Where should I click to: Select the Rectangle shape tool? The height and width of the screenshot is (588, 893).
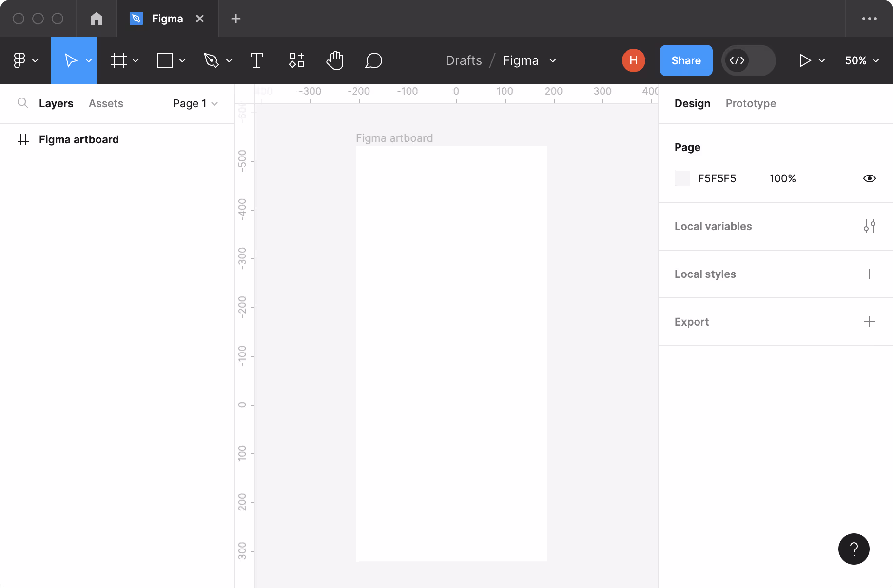pyautogui.click(x=165, y=60)
